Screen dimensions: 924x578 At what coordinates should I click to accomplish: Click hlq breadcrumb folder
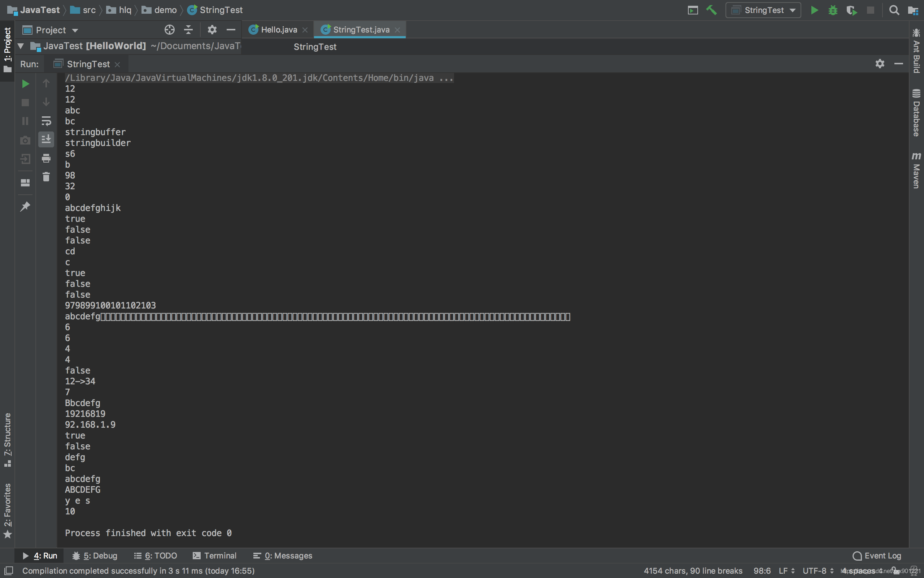pyautogui.click(x=119, y=10)
